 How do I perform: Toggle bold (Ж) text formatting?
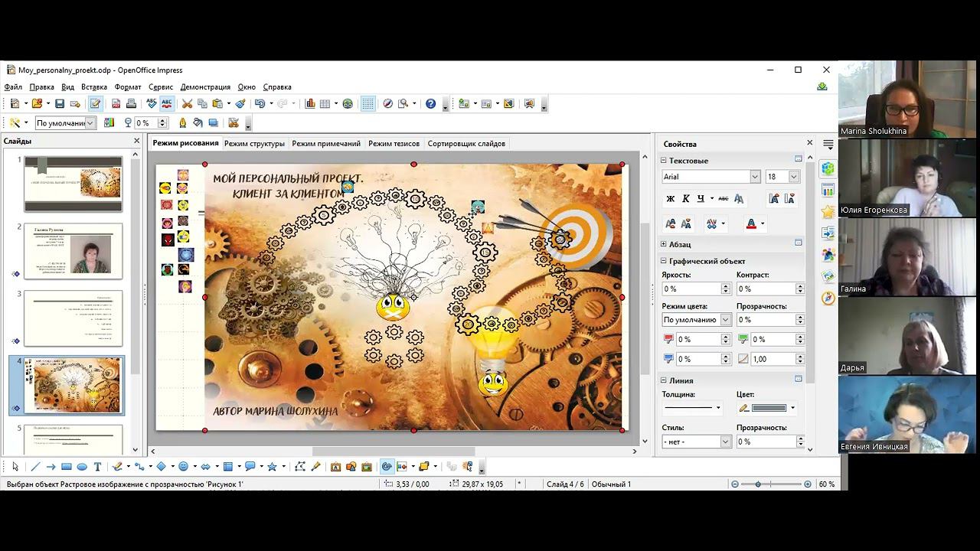tap(671, 199)
